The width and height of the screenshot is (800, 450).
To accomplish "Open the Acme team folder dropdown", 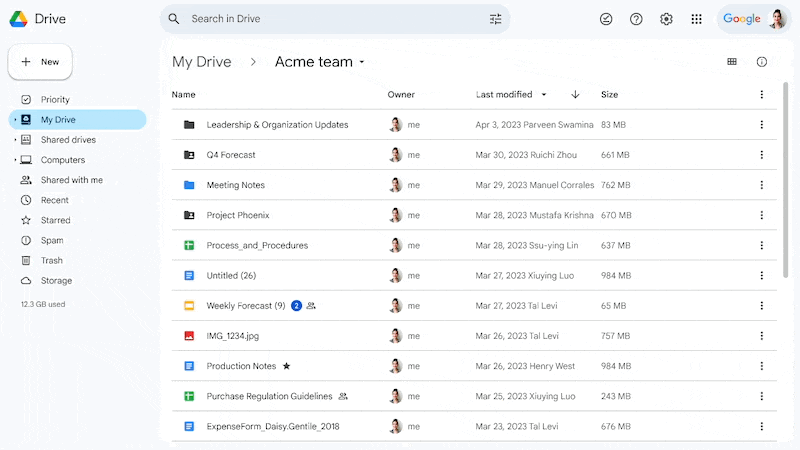I will (362, 62).
